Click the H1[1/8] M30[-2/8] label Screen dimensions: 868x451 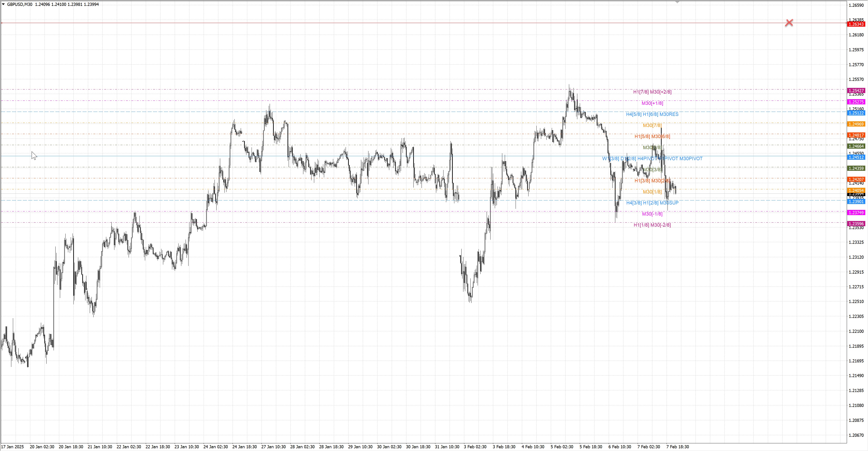tap(652, 225)
